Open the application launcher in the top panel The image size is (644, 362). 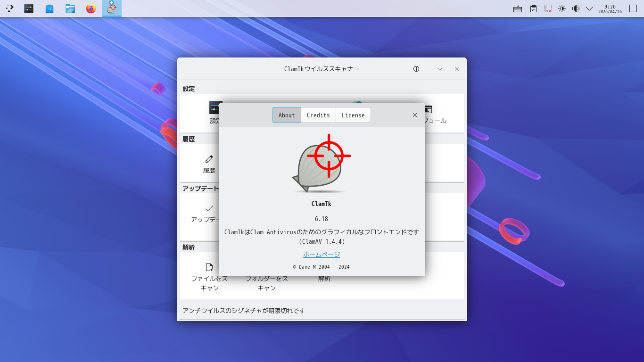point(9,8)
